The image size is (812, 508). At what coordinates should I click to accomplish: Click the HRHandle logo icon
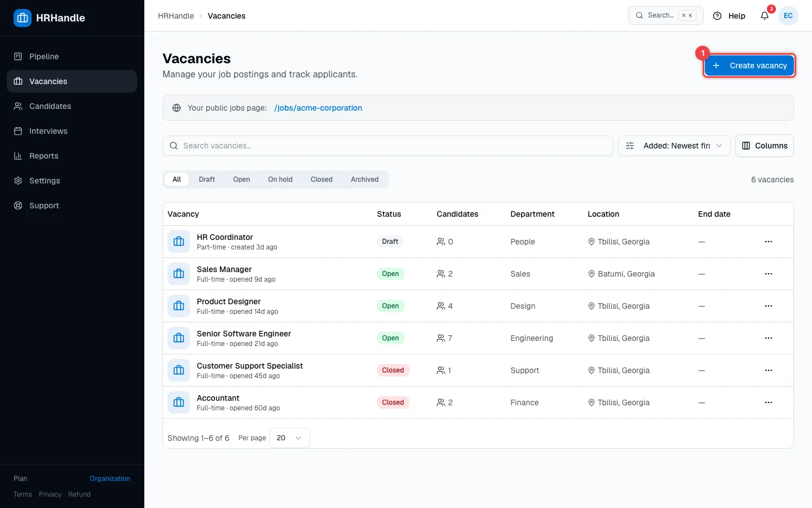[x=23, y=18]
